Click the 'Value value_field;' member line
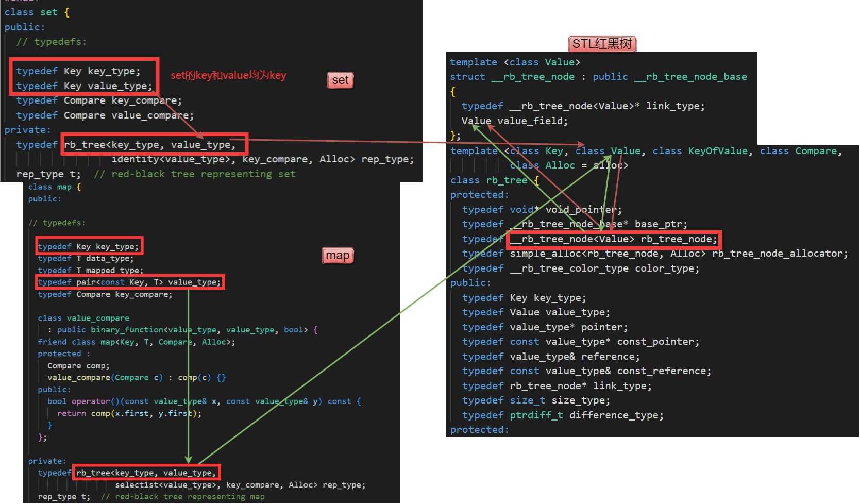Image resolution: width=860 pixels, height=504 pixels. pyautogui.click(x=515, y=121)
